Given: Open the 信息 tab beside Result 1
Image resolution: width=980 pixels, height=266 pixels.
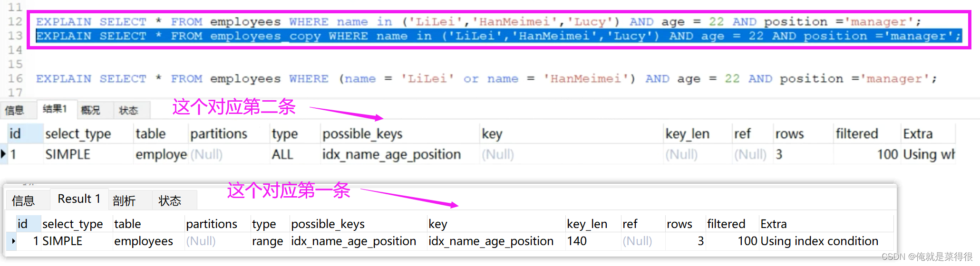Looking at the screenshot, I should point(23,201).
